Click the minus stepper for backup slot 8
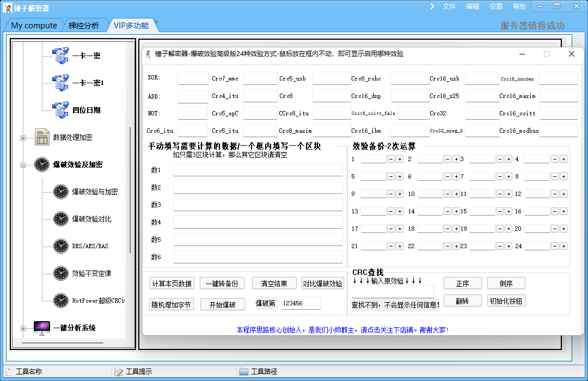 click(555, 176)
